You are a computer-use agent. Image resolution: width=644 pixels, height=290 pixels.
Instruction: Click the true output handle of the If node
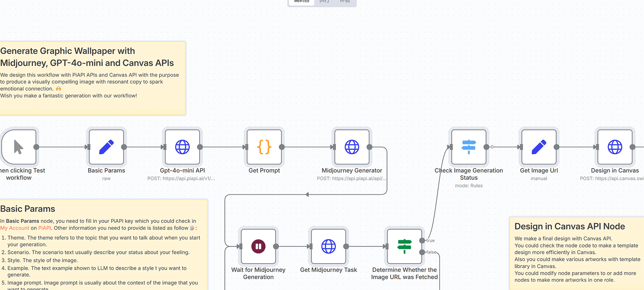[x=422, y=241]
